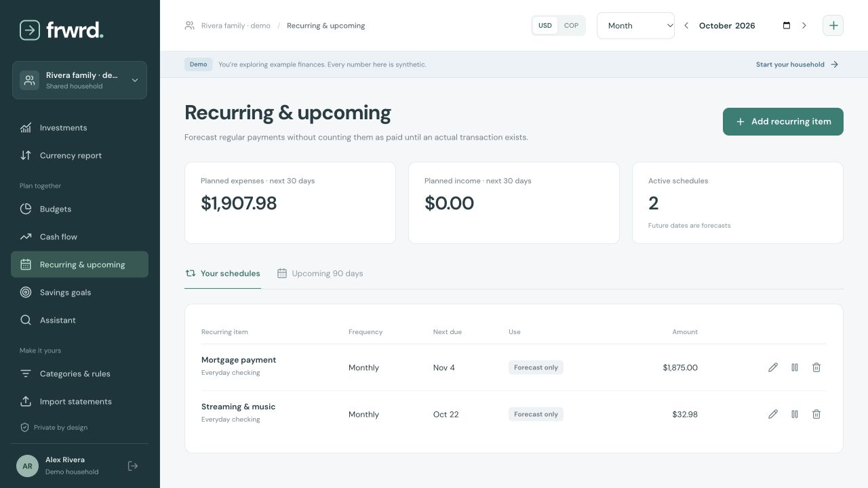Pause the Streaming & music schedule
The image size is (868, 488).
(x=795, y=414)
